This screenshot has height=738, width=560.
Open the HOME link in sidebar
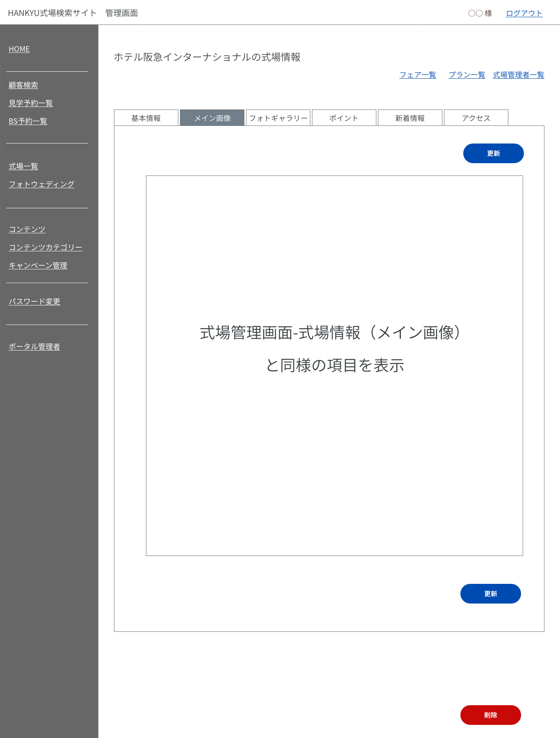tap(19, 49)
